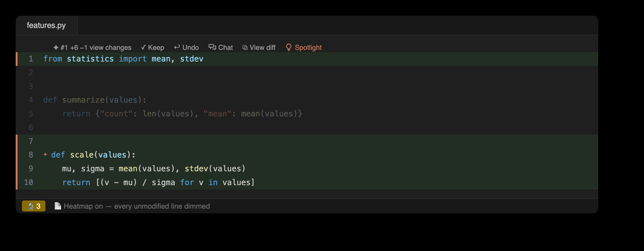Place cursor on the stdev import
The height and width of the screenshot is (251, 644).
pyautogui.click(x=192, y=59)
